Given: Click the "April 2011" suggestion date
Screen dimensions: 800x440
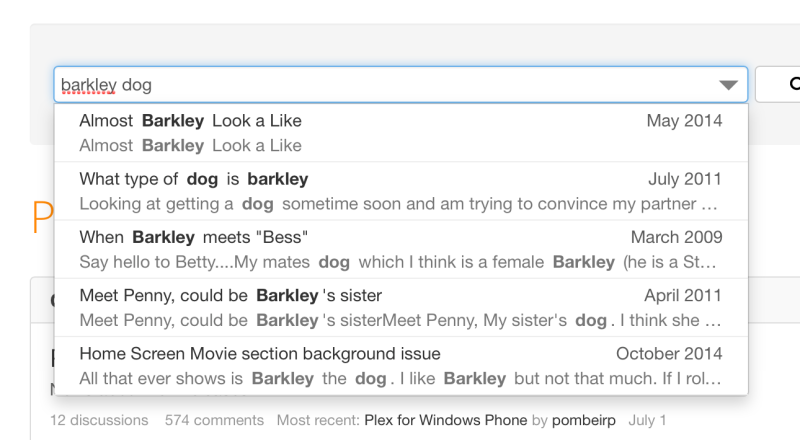Looking at the screenshot, I should (683, 295).
